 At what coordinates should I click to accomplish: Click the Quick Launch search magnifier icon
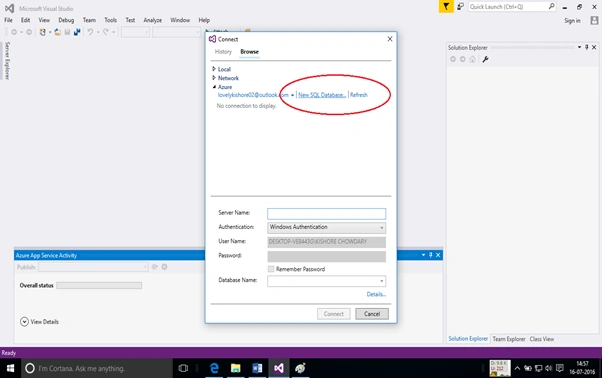click(x=551, y=6)
